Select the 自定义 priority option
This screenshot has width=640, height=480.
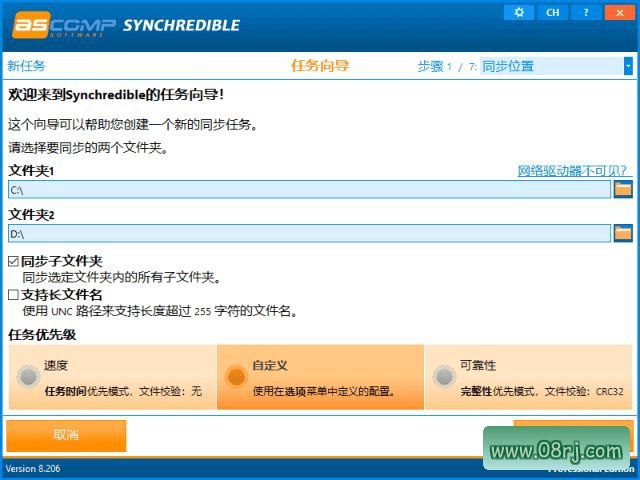click(320, 377)
